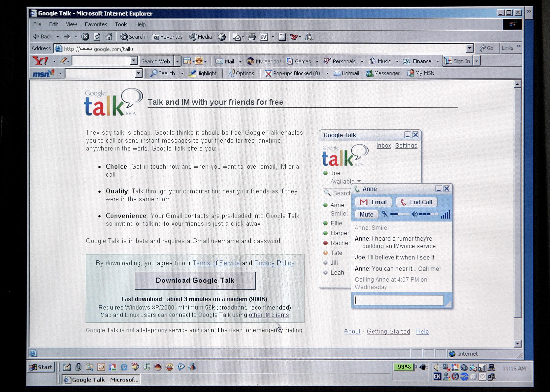The width and height of the screenshot is (550, 392).
Task: Click the Yahoo! logo icon
Action: click(x=40, y=61)
